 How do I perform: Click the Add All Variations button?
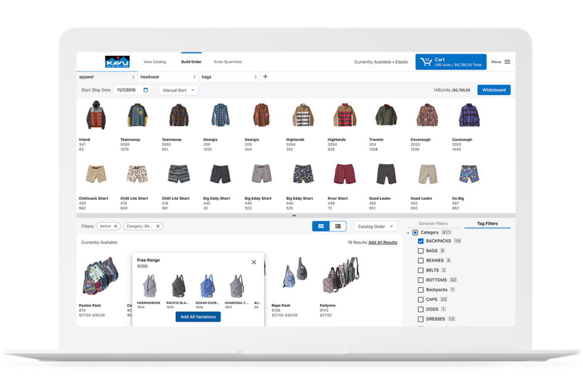pos(198,316)
